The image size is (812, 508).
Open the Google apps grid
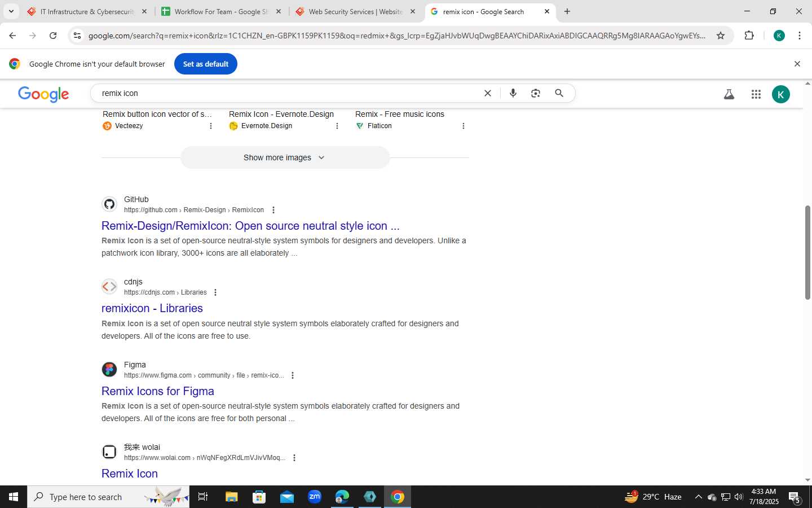pyautogui.click(x=756, y=94)
